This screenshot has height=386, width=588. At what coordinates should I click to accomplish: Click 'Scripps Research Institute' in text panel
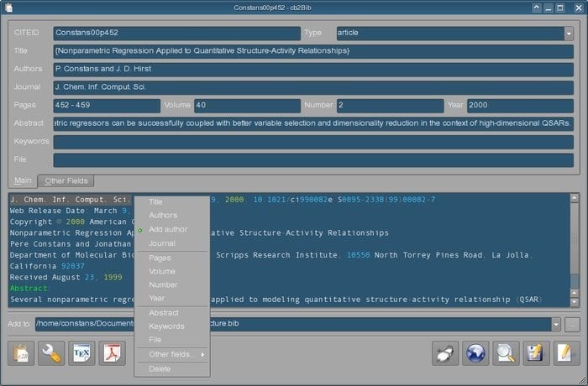[276, 255]
